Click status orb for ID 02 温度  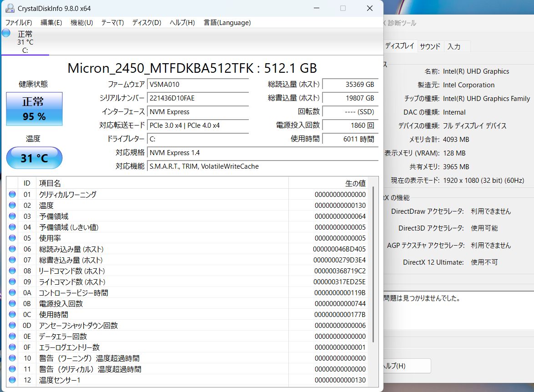click(12, 205)
